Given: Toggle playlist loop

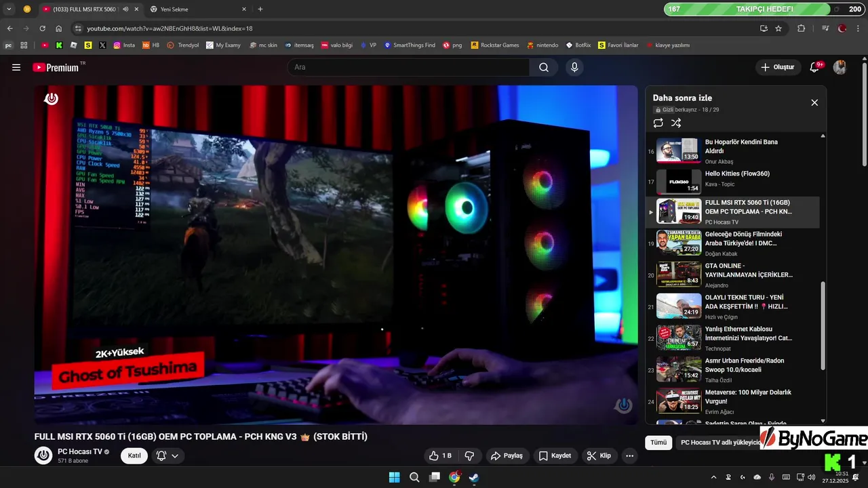Looking at the screenshot, I should [658, 123].
